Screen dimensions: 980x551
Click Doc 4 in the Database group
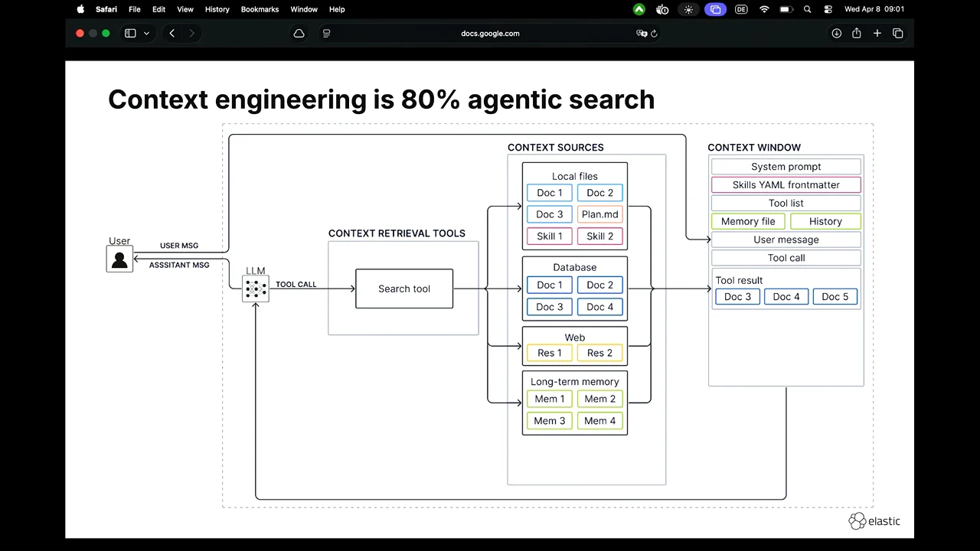tap(599, 307)
